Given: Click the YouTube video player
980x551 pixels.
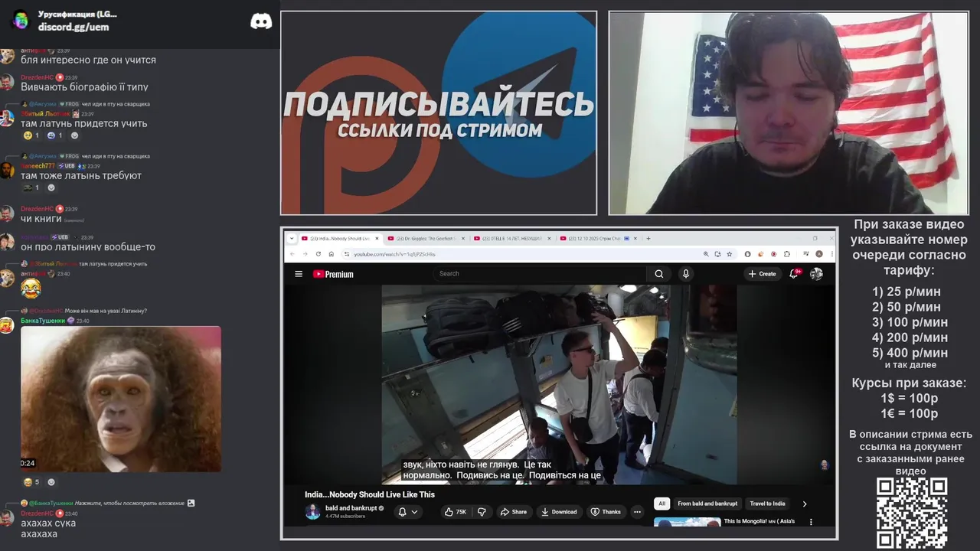Looking at the screenshot, I should coord(559,385).
